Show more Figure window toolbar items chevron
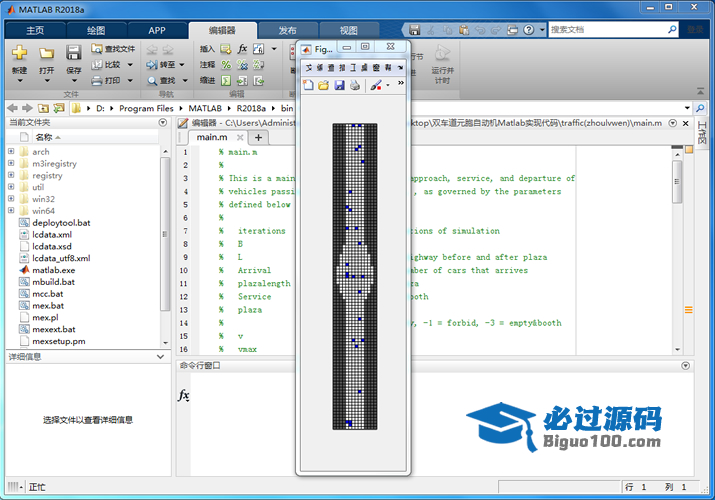The image size is (715, 500). tap(400, 83)
